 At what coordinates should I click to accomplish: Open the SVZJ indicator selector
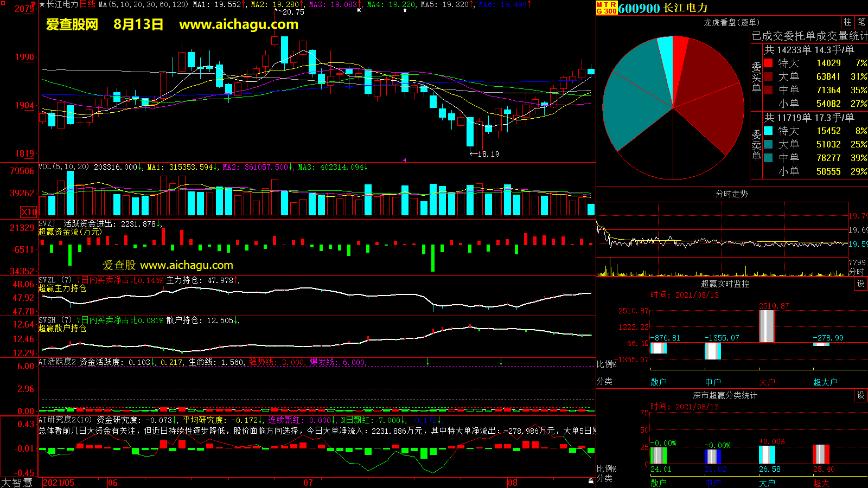coord(47,223)
